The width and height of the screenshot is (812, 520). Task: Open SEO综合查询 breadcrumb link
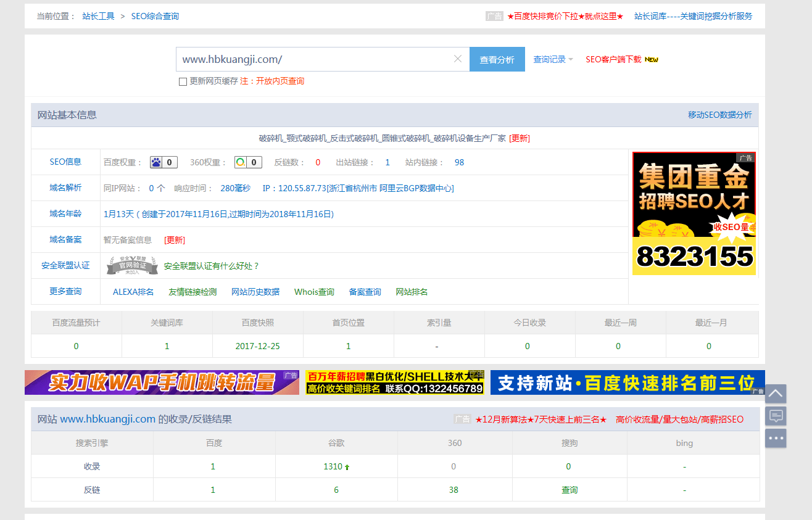pyautogui.click(x=155, y=16)
